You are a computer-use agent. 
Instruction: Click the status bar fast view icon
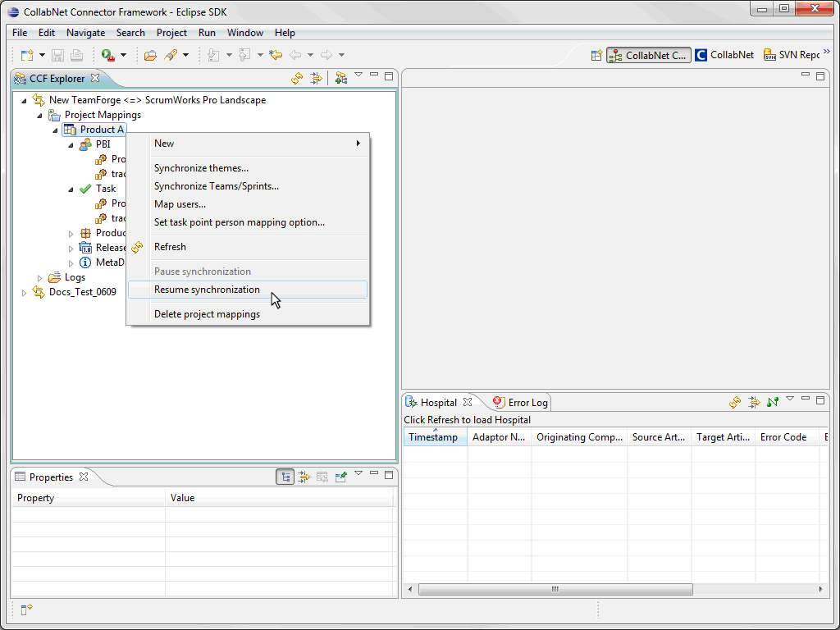pyautogui.click(x=26, y=609)
